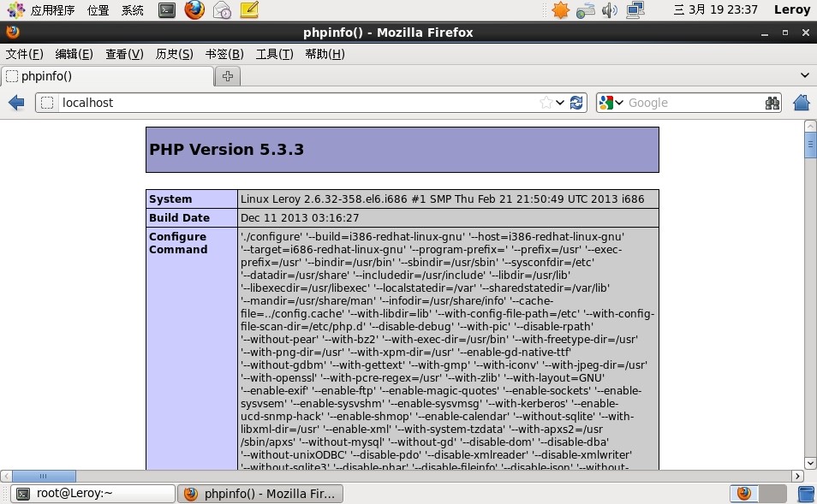Click the vertical scrollbar up arrow

pyautogui.click(x=810, y=126)
